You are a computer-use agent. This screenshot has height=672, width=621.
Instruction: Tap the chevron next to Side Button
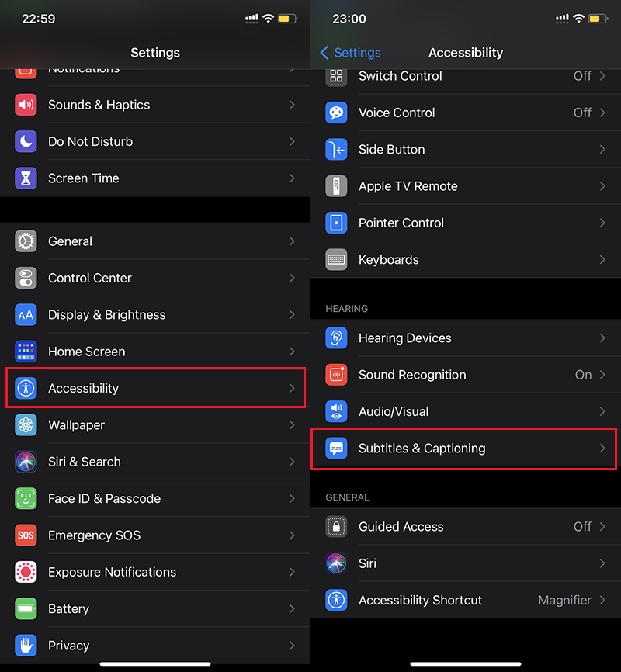pyautogui.click(x=602, y=150)
